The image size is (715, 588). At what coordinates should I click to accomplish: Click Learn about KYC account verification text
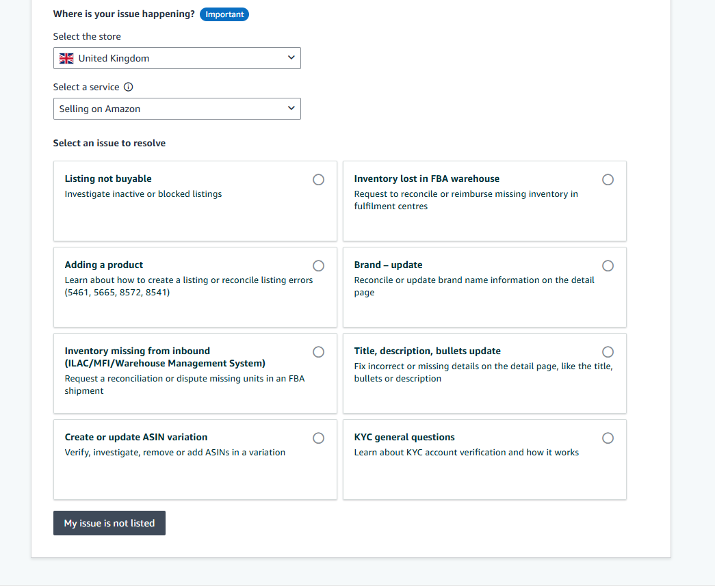(467, 453)
